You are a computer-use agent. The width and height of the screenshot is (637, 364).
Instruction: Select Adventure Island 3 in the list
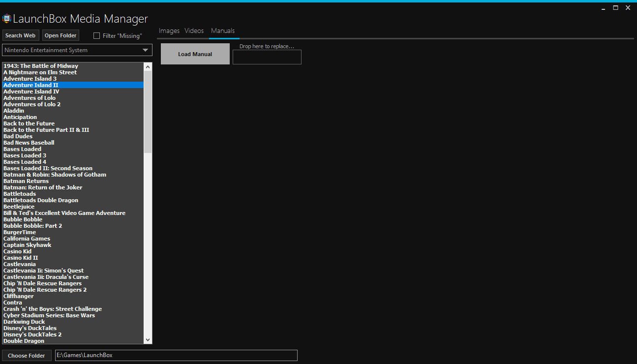[73, 79]
